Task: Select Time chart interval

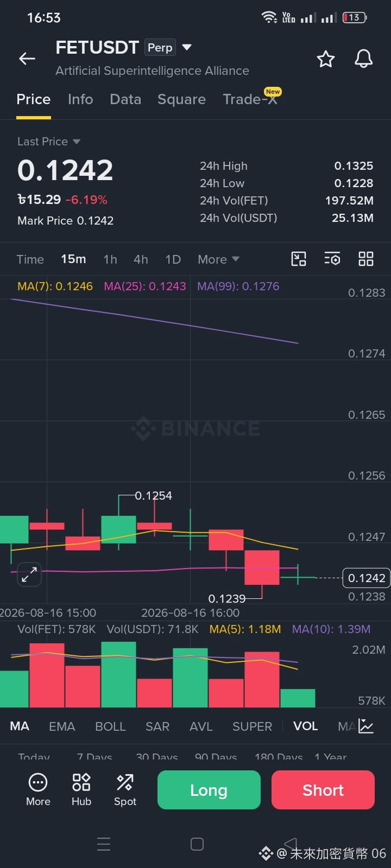Action: point(30,259)
